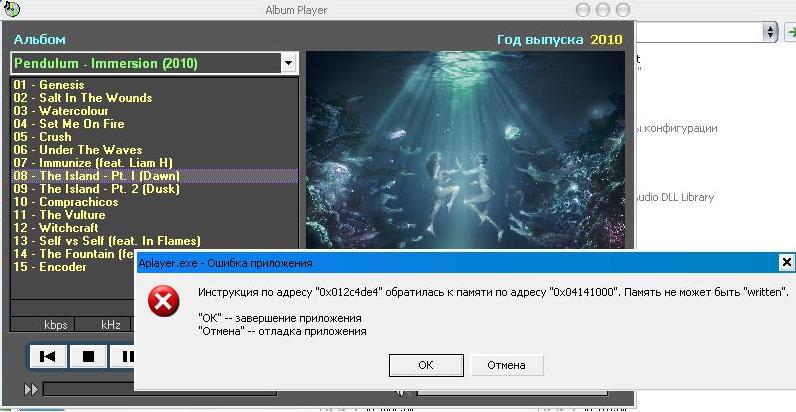Click OK in the error dialog

click(x=426, y=365)
